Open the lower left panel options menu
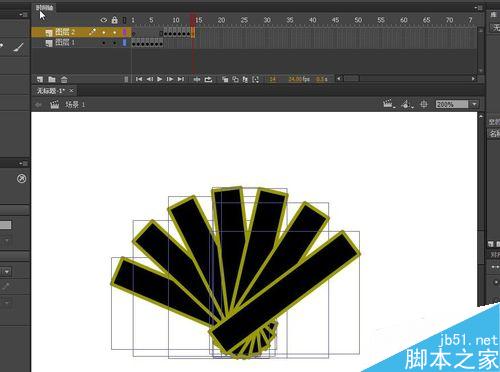500x372 pixels. 23,163
